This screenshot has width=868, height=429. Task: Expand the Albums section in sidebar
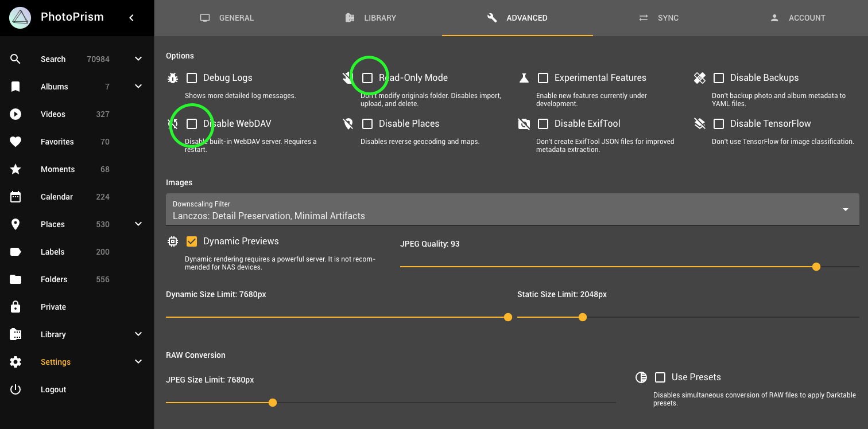pos(138,86)
